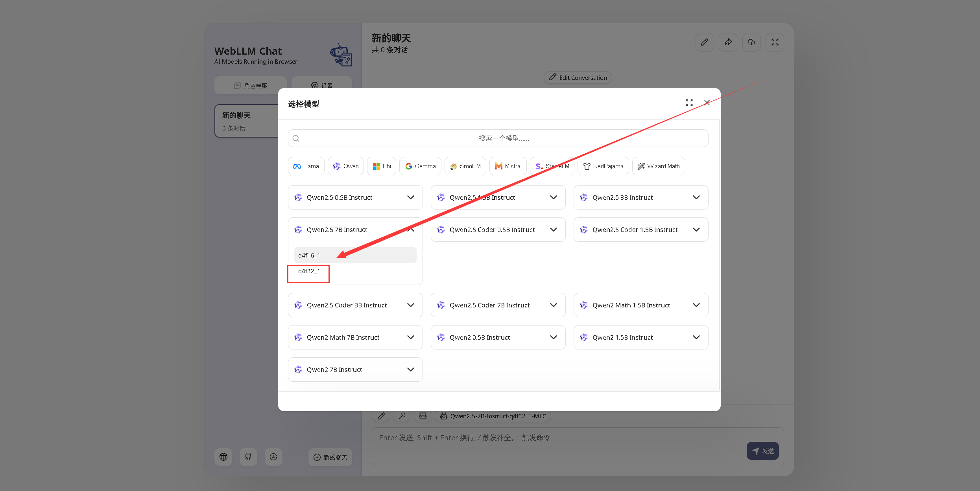Click the Edit Conversation button
This screenshot has width=980, height=491.
(578, 77)
